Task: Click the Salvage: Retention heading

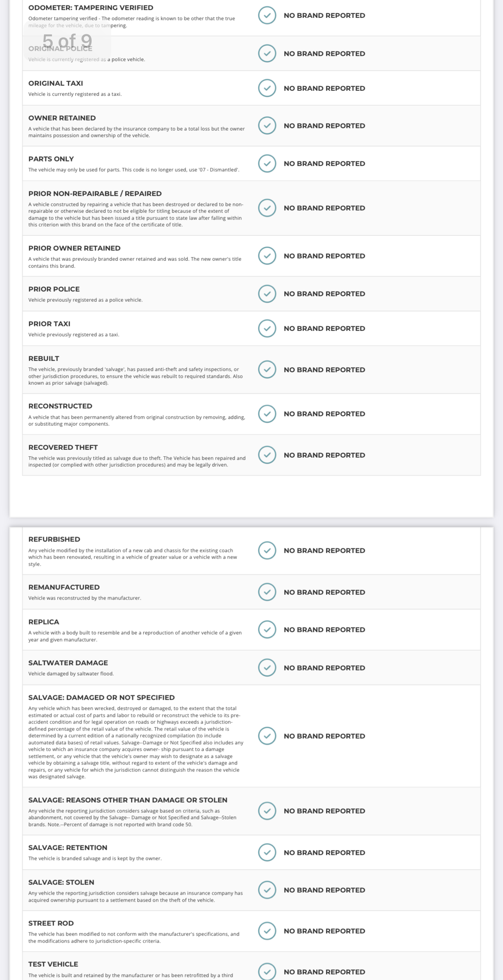Action: (x=68, y=847)
